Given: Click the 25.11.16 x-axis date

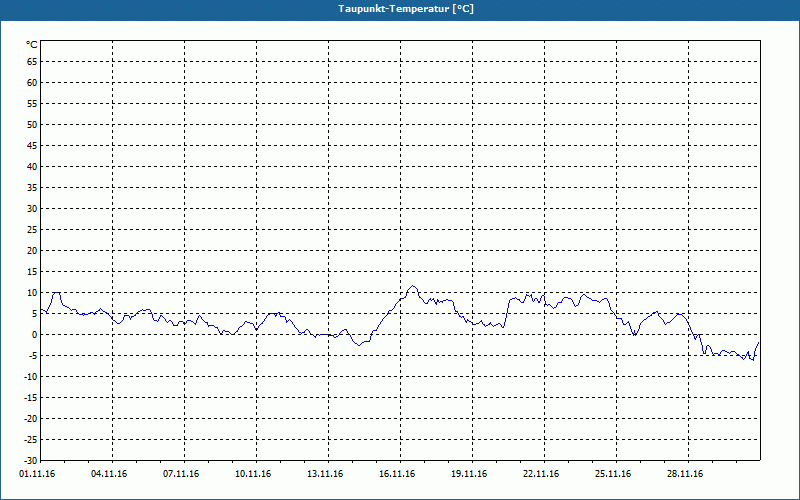Looking at the screenshot, I should [x=613, y=474].
